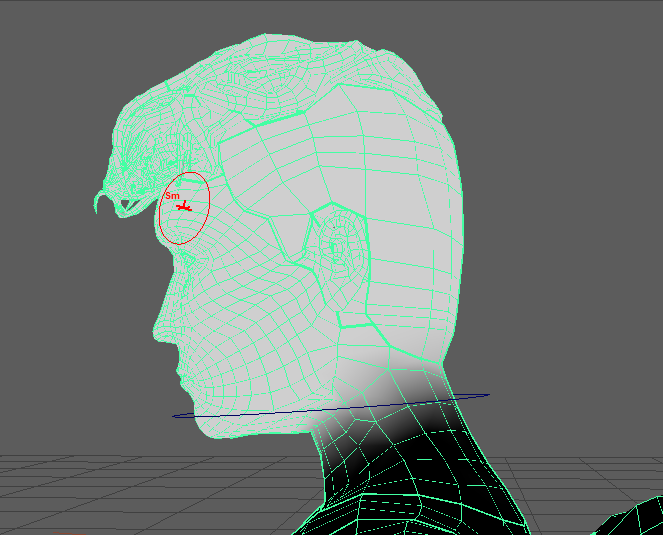Select the temple polygon above the ear
This screenshot has width=663, height=535.
pyautogui.click(x=270, y=170)
